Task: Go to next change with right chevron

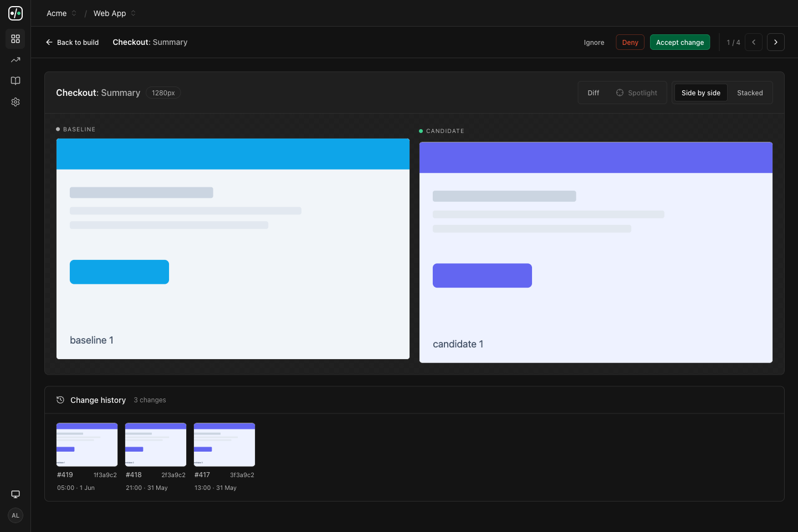Action: [776, 42]
